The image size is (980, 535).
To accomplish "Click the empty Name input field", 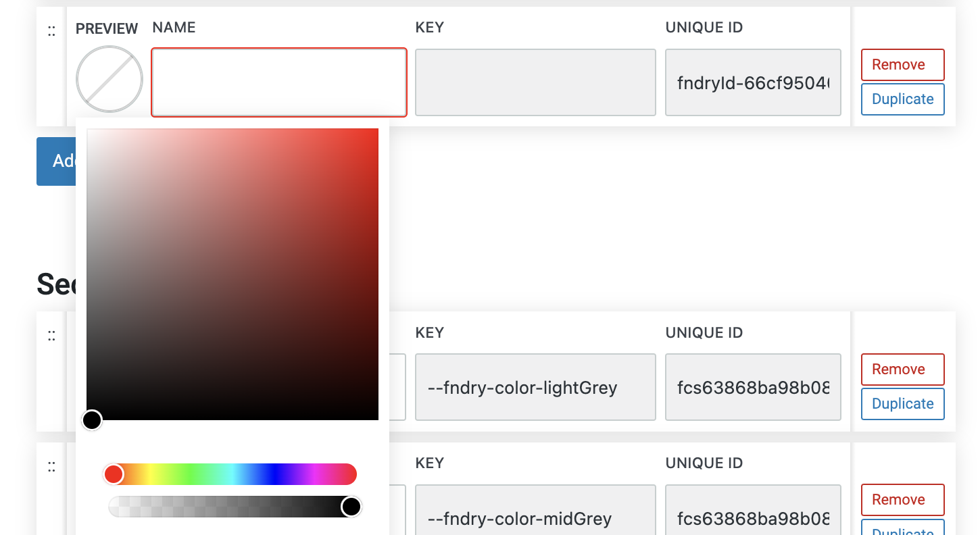I will (279, 82).
